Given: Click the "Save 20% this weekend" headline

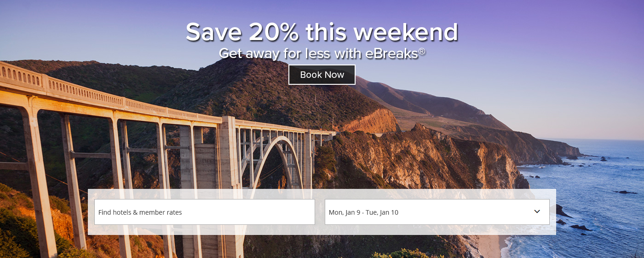Looking at the screenshot, I should point(322,32).
